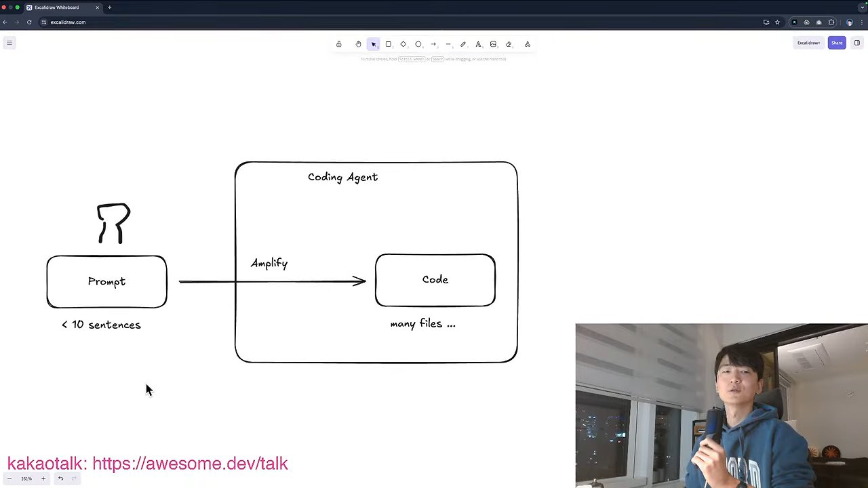Viewport: 868px width, 488px height.
Task: Select the arrow pointing to Code
Action: point(273,281)
